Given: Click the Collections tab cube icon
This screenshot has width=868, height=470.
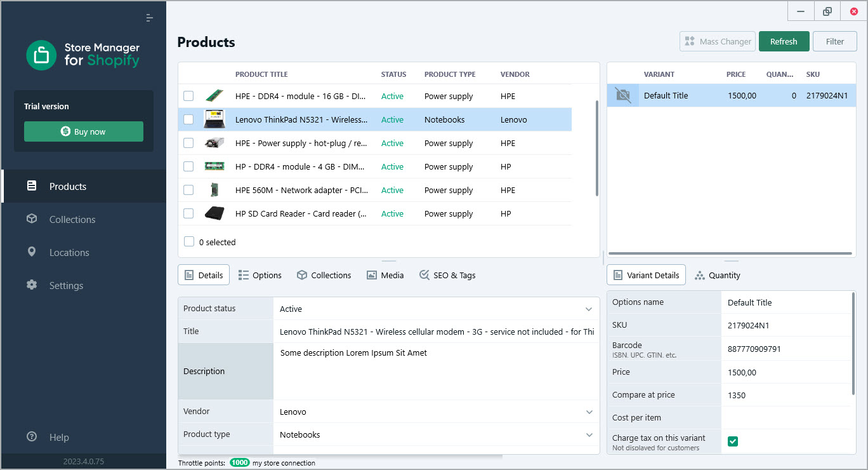Looking at the screenshot, I should (x=302, y=275).
